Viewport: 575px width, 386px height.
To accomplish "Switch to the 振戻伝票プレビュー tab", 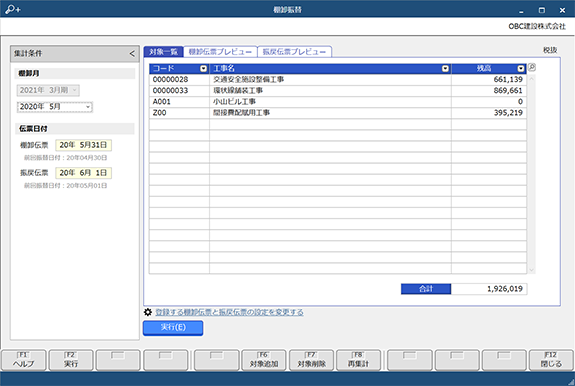I will pyautogui.click(x=294, y=52).
